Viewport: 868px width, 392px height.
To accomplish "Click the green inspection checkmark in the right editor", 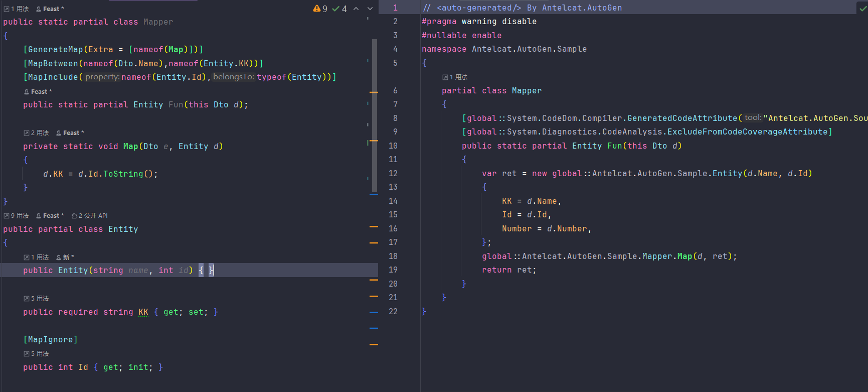I will pyautogui.click(x=863, y=8).
